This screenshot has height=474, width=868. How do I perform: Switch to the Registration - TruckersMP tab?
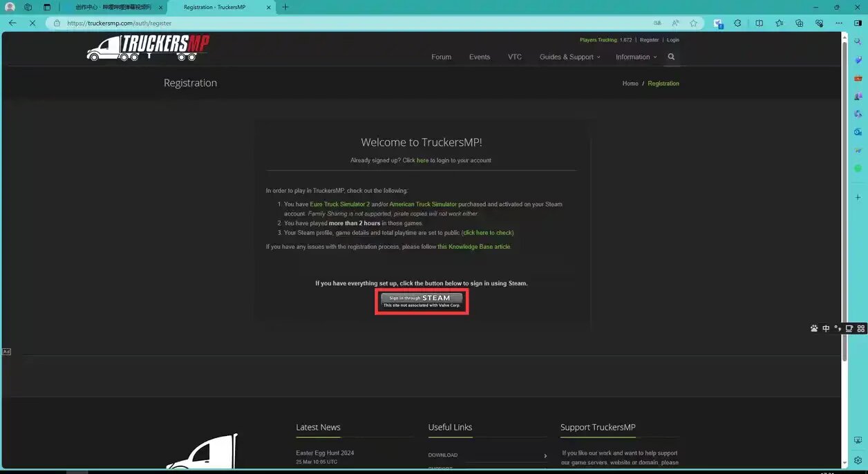221,7
